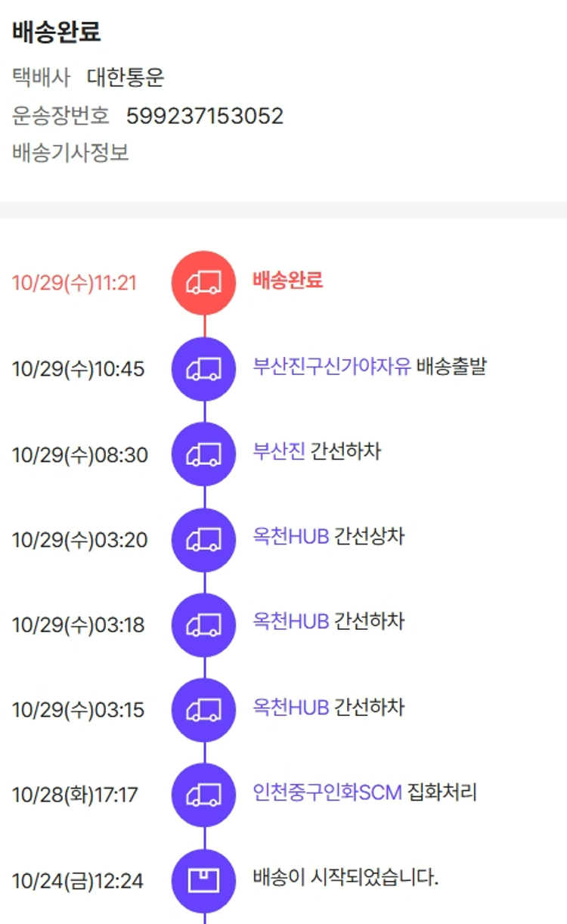Select tracking number 599237153052
This screenshot has height=924, width=567.
tap(205, 116)
